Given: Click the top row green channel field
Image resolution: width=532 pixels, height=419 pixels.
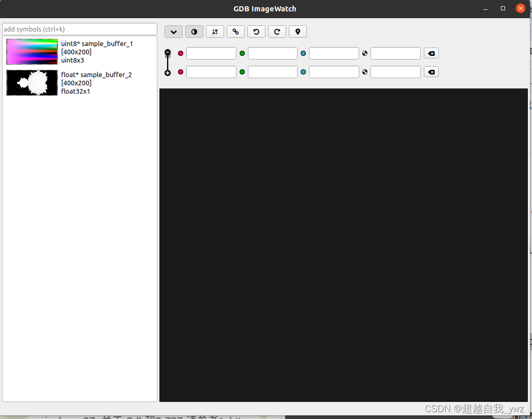Looking at the screenshot, I should 272,53.
